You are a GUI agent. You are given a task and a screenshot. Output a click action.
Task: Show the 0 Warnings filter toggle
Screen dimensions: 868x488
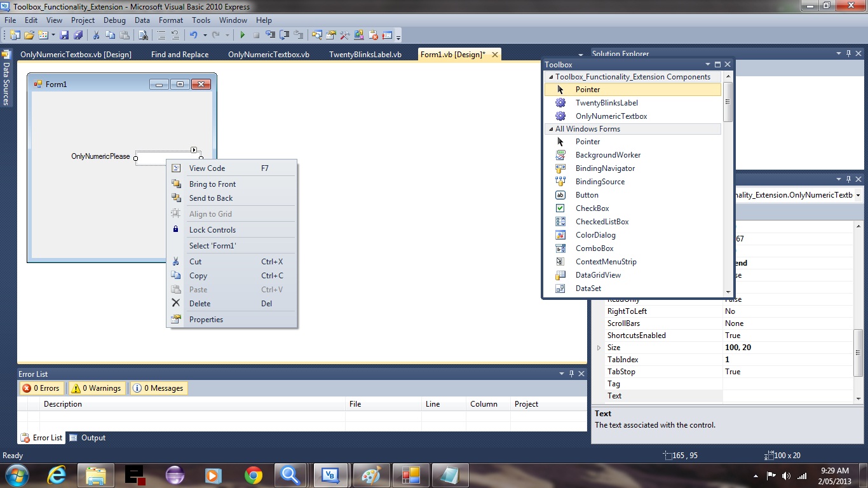(x=97, y=388)
